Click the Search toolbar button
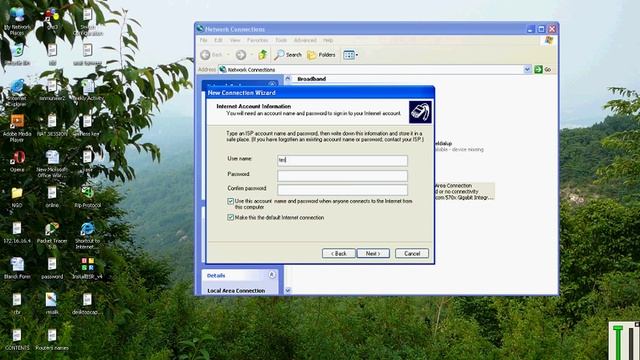640x360 pixels. (x=288, y=55)
